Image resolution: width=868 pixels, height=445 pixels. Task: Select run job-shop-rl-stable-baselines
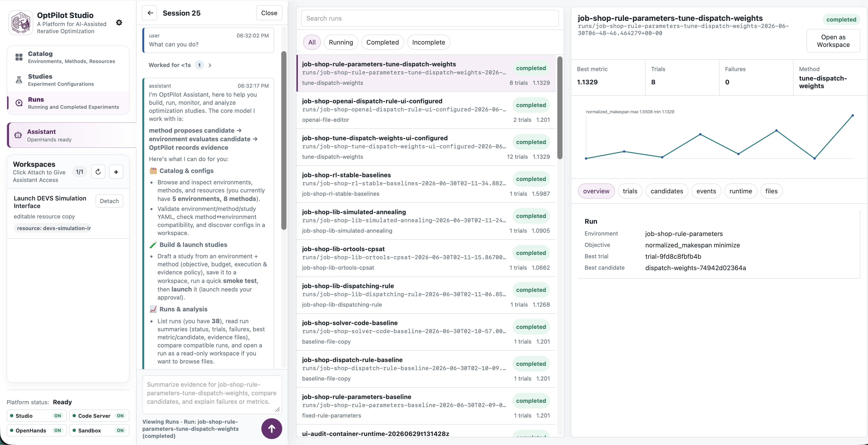click(426, 184)
